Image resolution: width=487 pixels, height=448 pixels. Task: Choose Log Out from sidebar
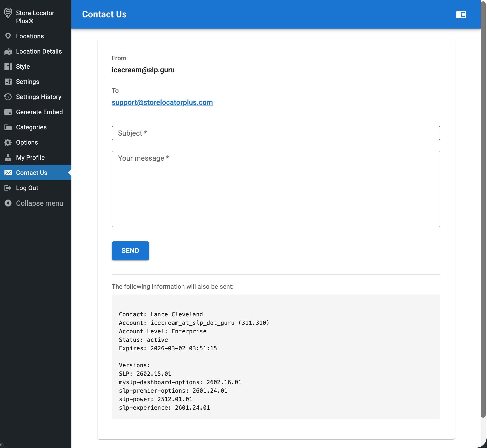(27, 188)
